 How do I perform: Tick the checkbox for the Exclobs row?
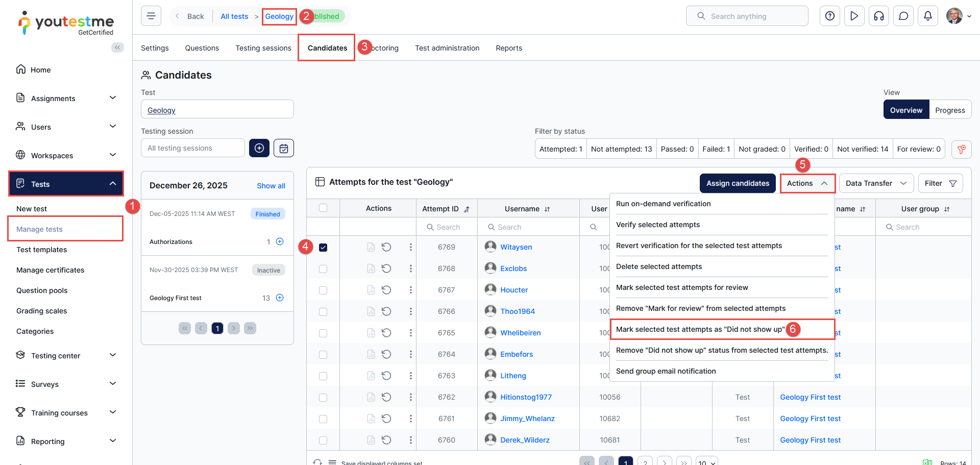[x=323, y=269]
